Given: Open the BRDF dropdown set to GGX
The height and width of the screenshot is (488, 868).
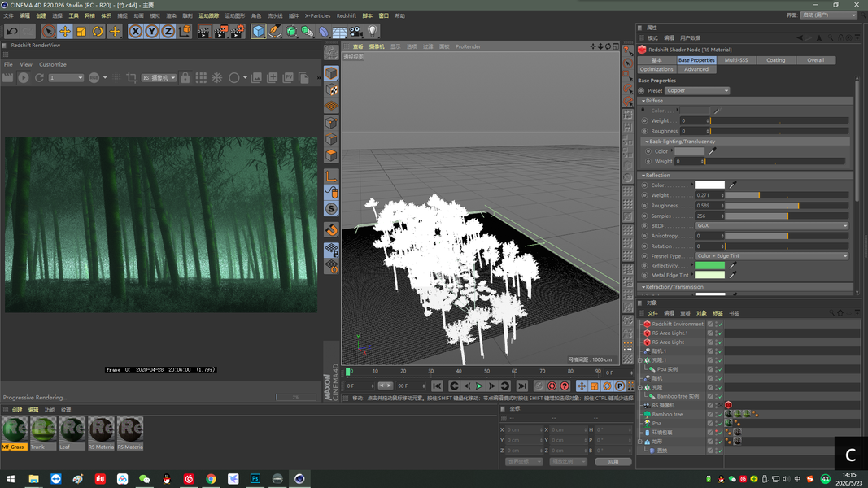Looking at the screenshot, I should click(770, 226).
